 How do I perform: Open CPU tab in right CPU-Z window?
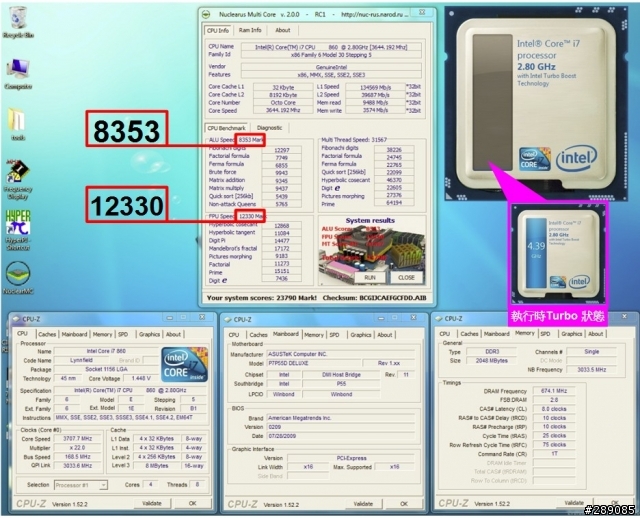tap(445, 334)
